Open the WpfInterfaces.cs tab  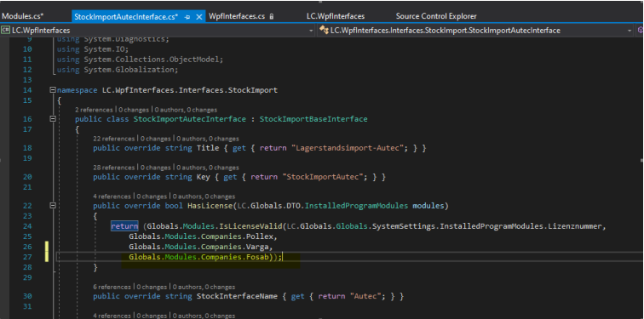pos(237,17)
